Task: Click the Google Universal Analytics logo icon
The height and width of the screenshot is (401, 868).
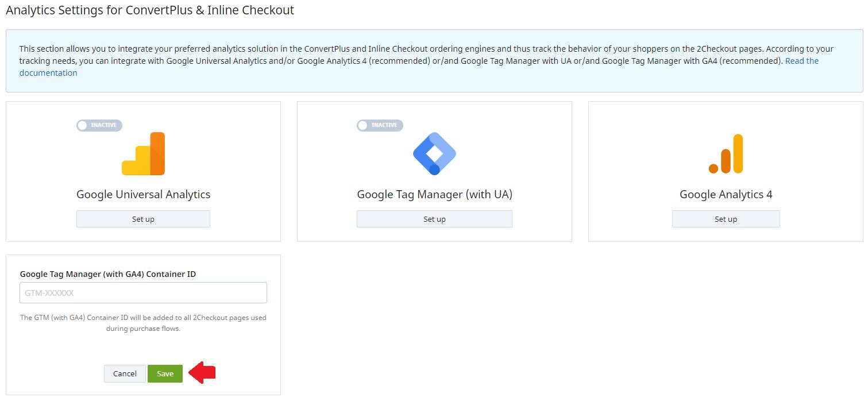Action: click(x=143, y=153)
